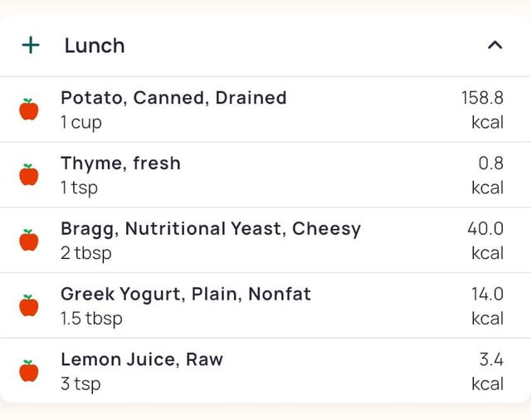This screenshot has height=420, width=531.
Task: Click the 1 tsp serving of Thyme
Action: [x=79, y=188]
